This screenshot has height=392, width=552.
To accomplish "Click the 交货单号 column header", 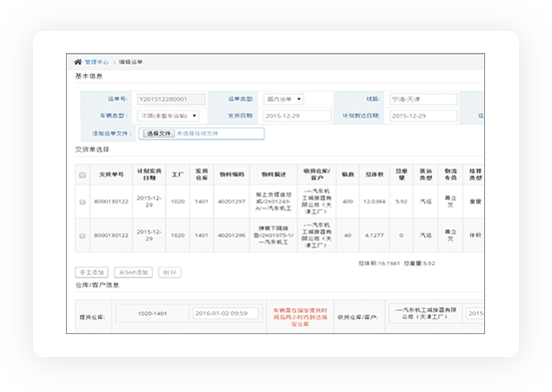I will tap(111, 175).
